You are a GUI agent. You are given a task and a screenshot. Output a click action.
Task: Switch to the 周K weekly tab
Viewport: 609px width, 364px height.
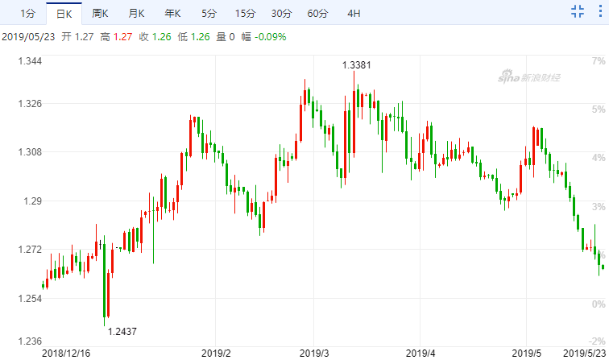(100, 14)
